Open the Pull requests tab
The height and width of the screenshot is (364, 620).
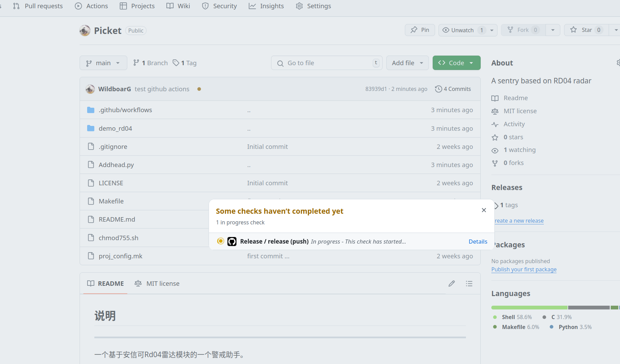coord(38,6)
